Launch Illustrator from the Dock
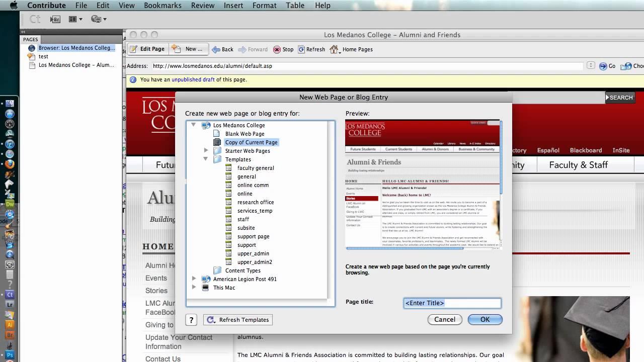 click(10, 325)
